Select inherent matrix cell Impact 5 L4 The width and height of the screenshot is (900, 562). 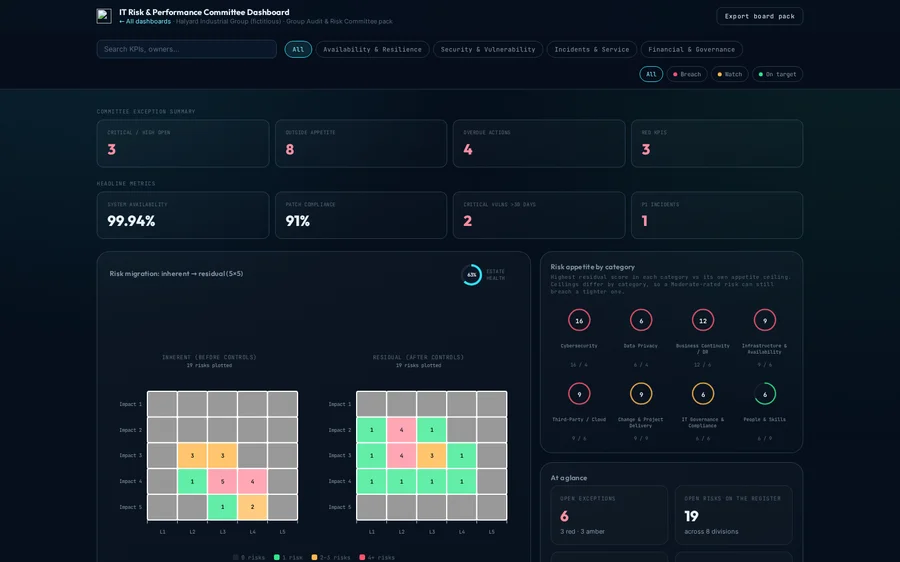[x=253, y=507]
